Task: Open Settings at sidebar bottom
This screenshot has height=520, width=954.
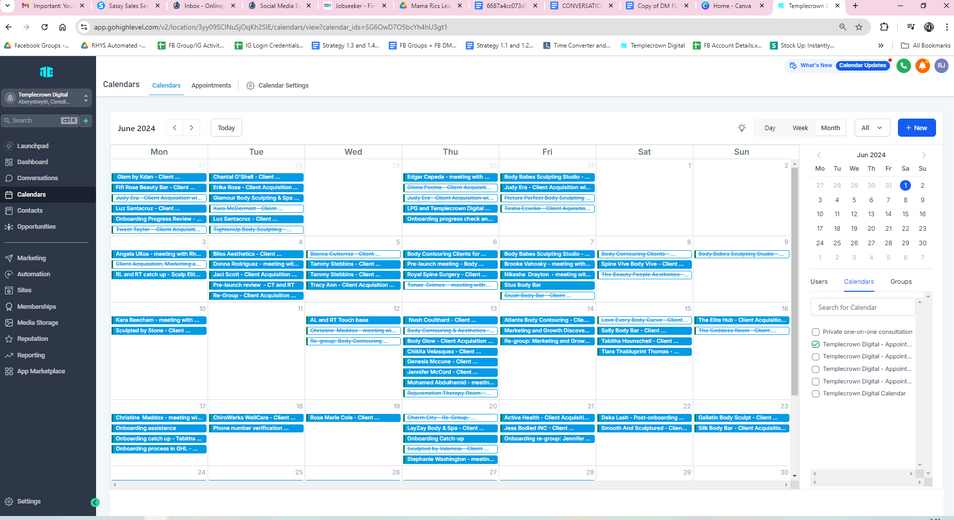Action: click(29, 501)
